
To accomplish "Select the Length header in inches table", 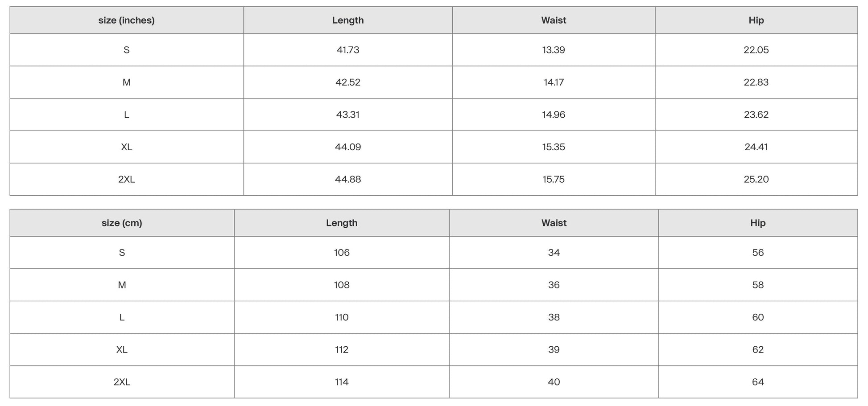I will (348, 21).
